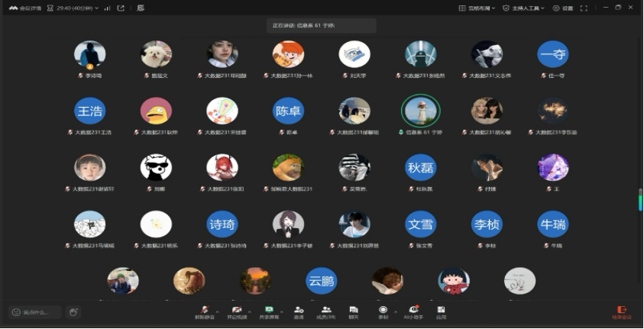Click the red End Meeting (结束会议) button

click(621, 312)
